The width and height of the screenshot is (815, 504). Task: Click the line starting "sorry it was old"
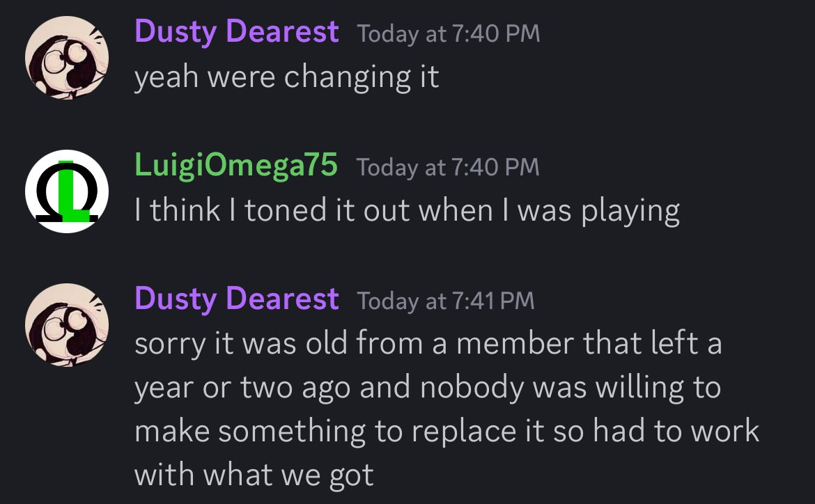[x=428, y=344]
